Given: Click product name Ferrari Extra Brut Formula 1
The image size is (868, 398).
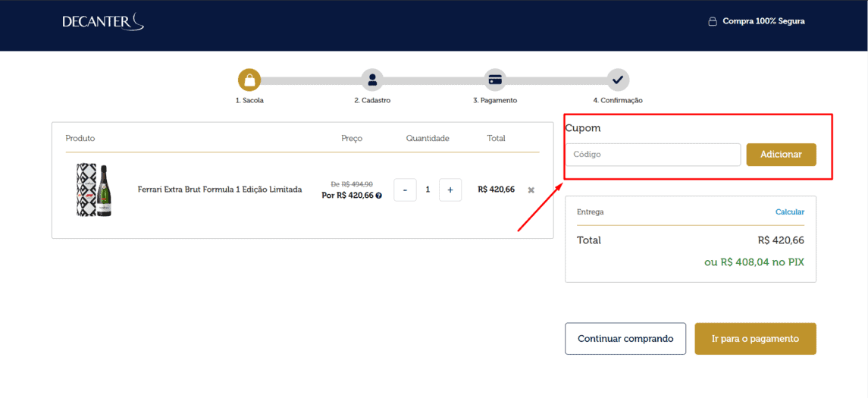Looking at the screenshot, I should tap(220, 190).
